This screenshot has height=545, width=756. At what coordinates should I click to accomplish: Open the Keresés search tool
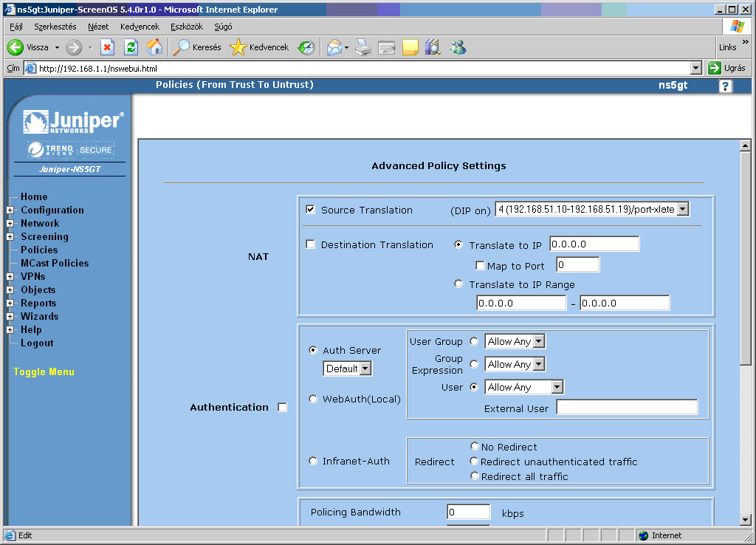[196, 47]
